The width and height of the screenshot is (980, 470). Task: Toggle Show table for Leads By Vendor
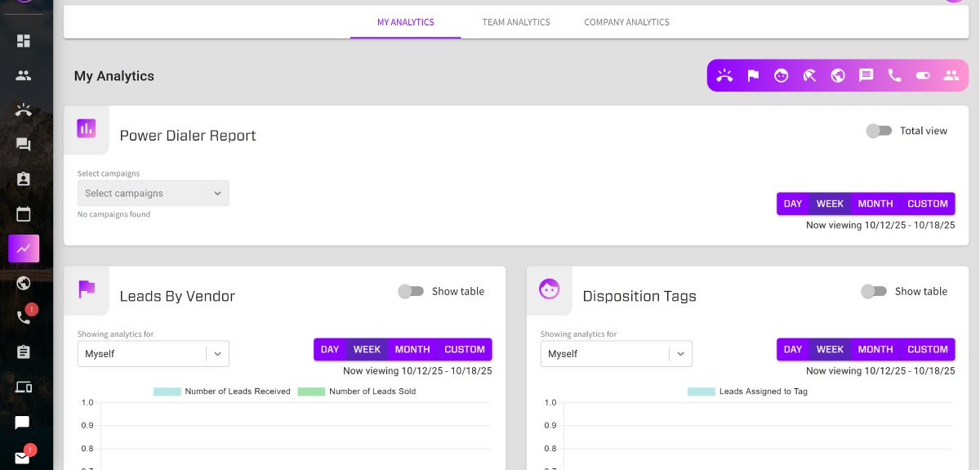[411, 291]
